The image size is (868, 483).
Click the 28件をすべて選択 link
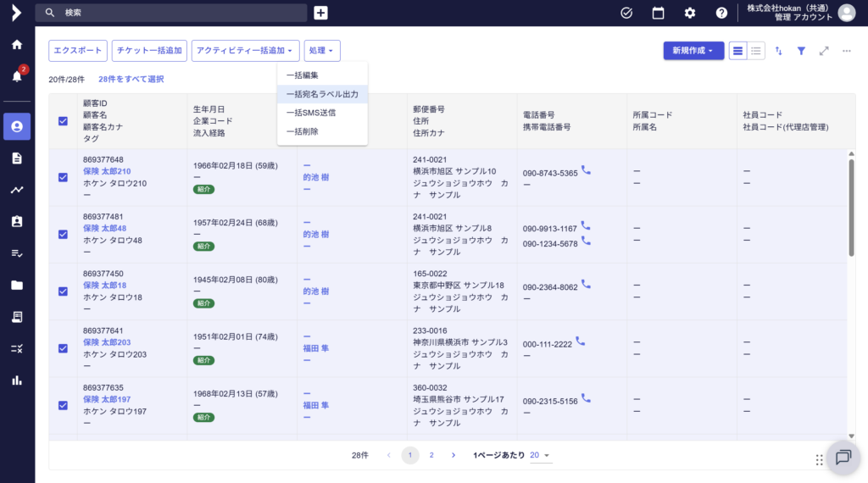tap(131, 79)
